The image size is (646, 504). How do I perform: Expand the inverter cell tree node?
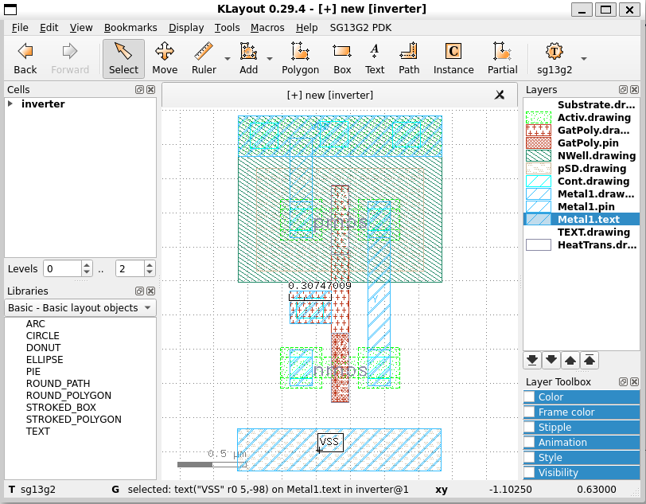click(x=11, y=104)
